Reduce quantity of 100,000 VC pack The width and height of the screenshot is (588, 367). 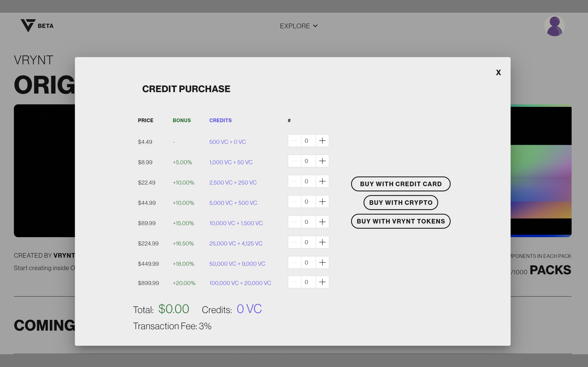click(x=294, y=282)
